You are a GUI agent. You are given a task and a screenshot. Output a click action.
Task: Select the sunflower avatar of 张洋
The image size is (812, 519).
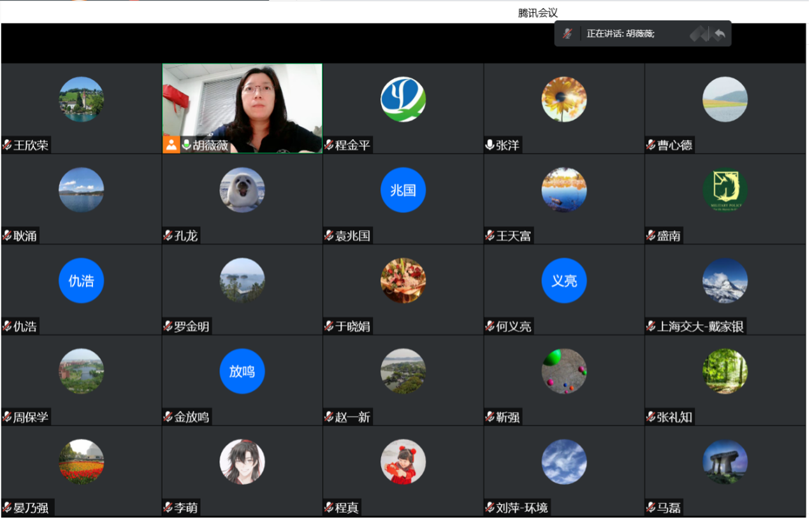click(x=564, y=99)
